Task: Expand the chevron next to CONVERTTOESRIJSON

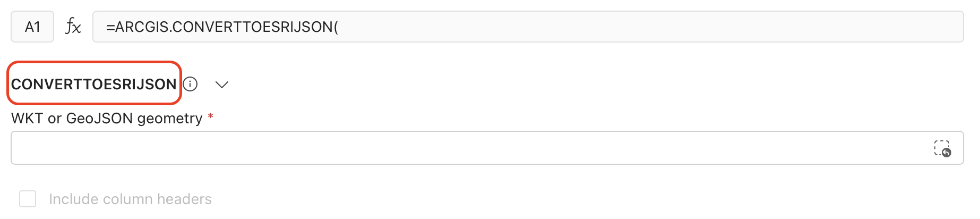Action: click(222, 85)
